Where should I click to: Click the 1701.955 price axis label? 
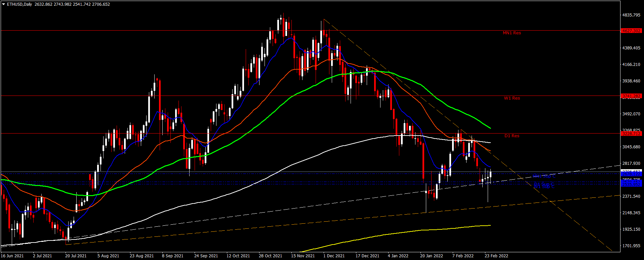click(x=631, y=246)
